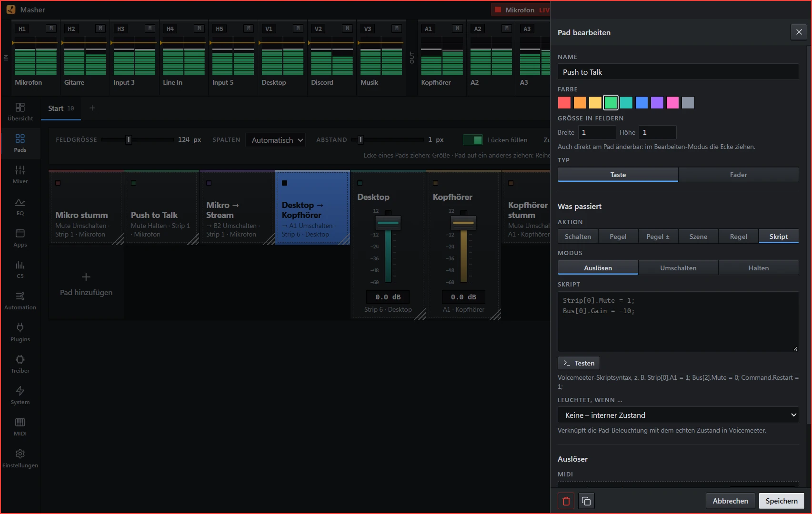Choose the Skript action tab

tap(778, 237)
